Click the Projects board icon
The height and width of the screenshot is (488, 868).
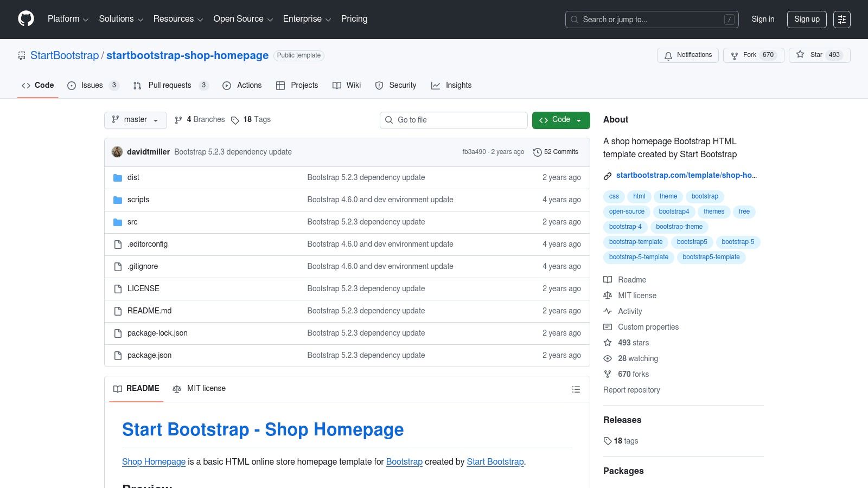281,85
